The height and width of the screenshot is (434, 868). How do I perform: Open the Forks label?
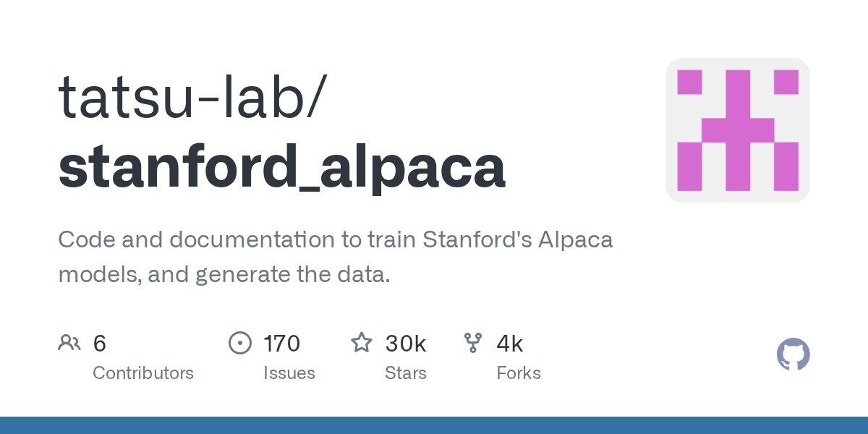[519, 373]
